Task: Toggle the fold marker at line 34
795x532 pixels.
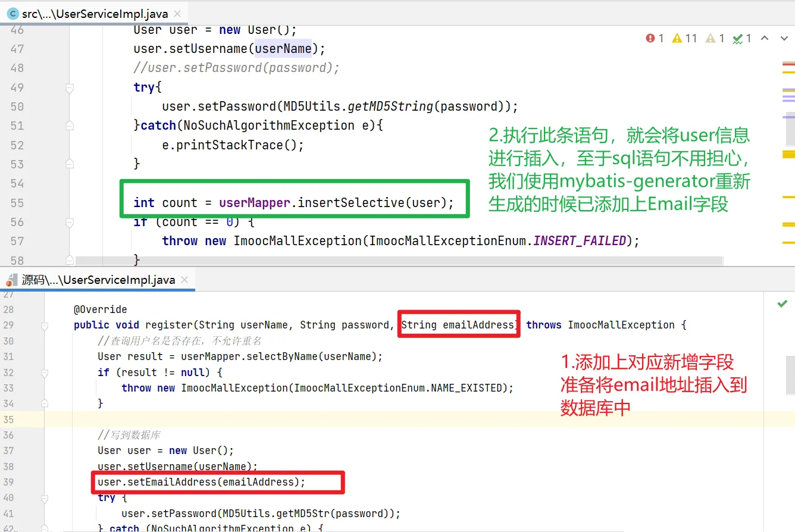Action: (x=44, y=403)
